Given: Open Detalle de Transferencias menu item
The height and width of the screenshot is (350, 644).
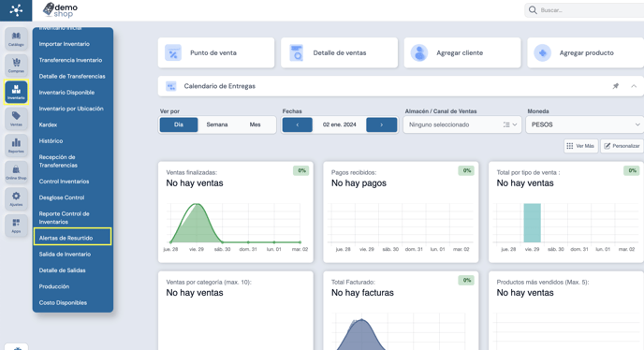Looking at the screenshot, I should (x=72, y=77).
